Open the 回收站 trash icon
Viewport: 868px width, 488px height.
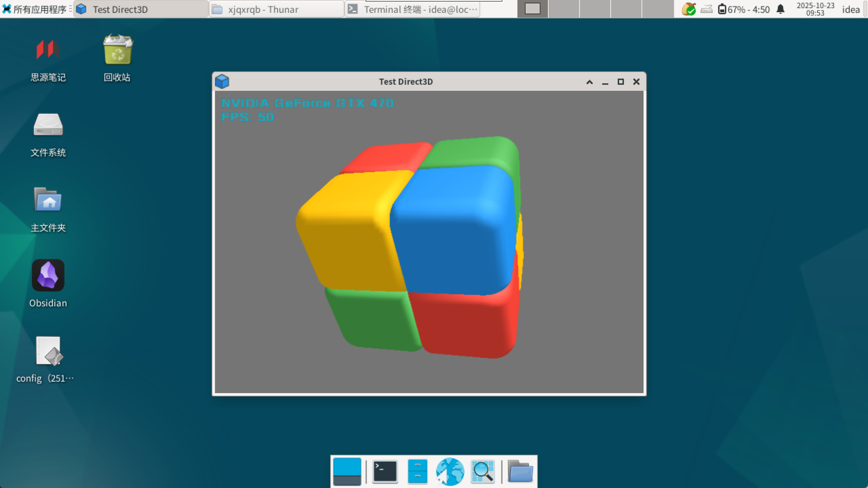click(117, 50)
